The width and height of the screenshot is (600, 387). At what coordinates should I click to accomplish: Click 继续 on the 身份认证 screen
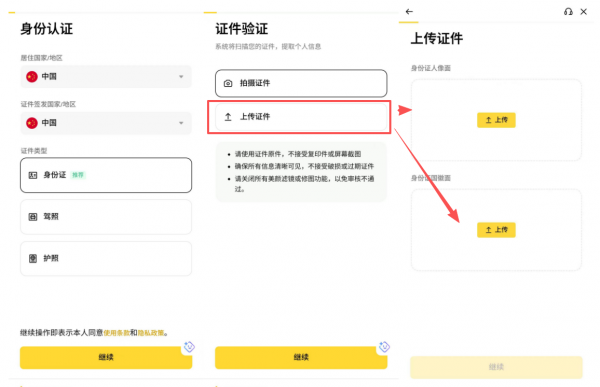tap(106, 358)
